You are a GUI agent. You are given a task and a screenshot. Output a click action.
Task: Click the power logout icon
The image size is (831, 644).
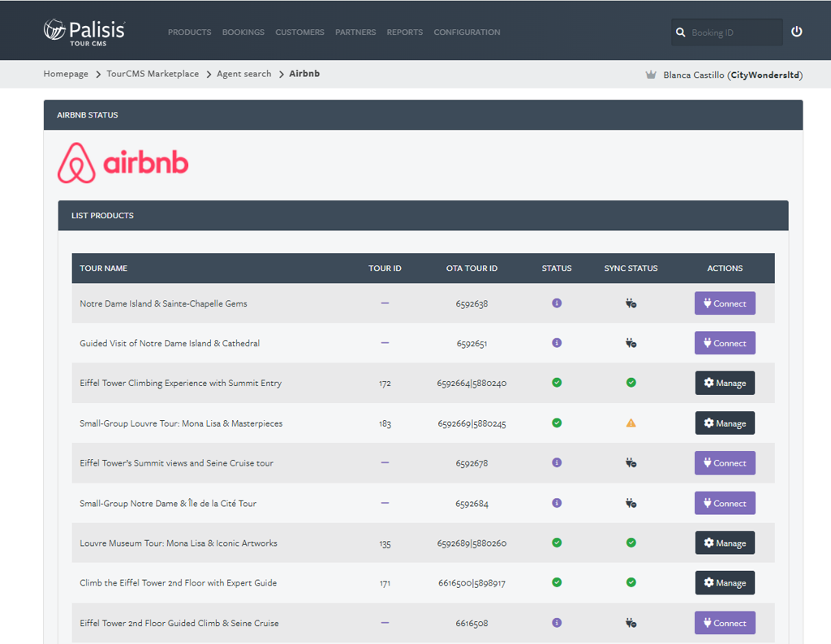pos(796,32)
